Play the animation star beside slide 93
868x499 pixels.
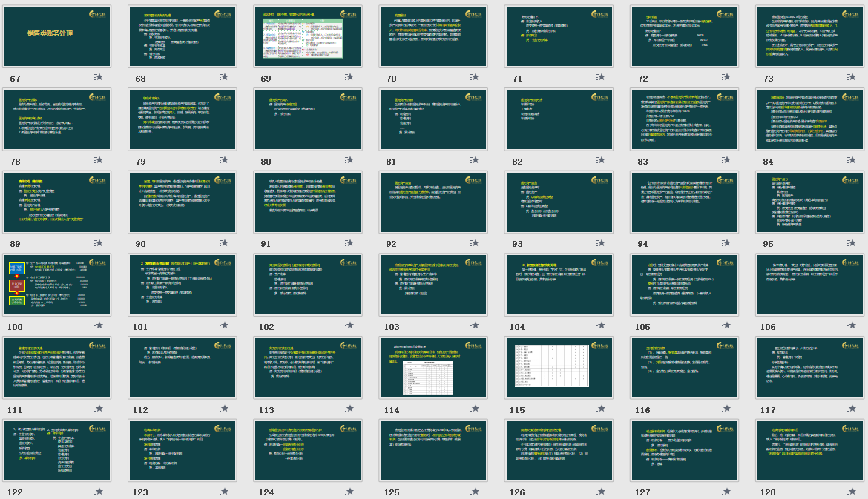pos(601,243)
